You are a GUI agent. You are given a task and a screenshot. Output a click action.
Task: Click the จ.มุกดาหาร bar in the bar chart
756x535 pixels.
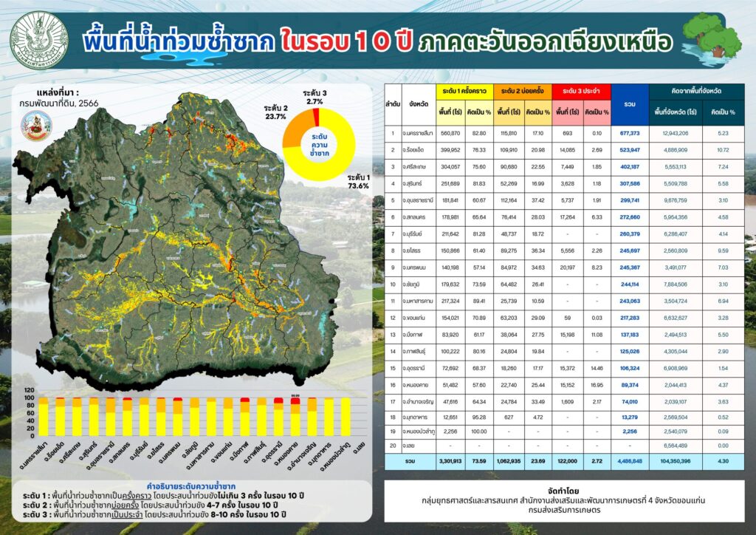tap(329, 418)
